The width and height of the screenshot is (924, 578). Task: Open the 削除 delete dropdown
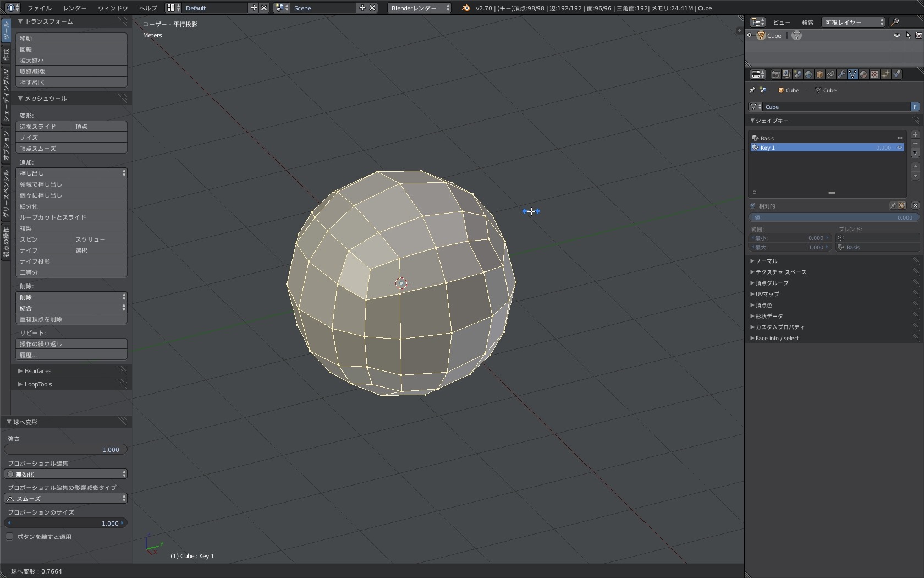click(x=71, y=297)
